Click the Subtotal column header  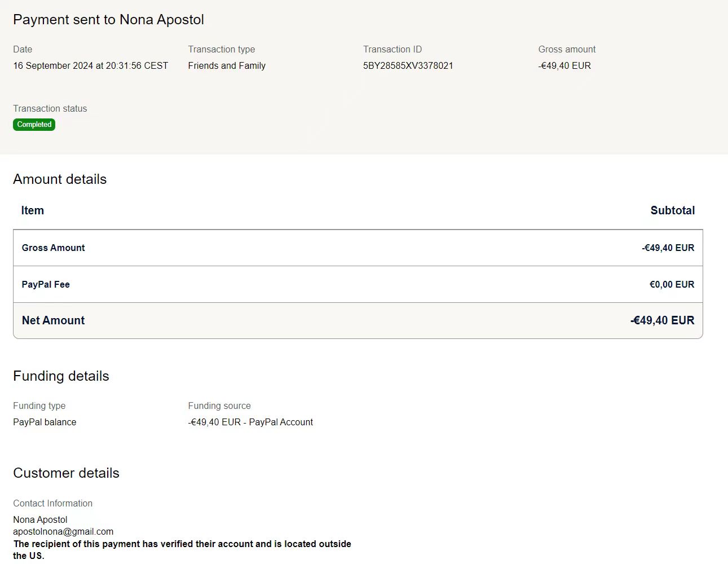pos(672,210)
